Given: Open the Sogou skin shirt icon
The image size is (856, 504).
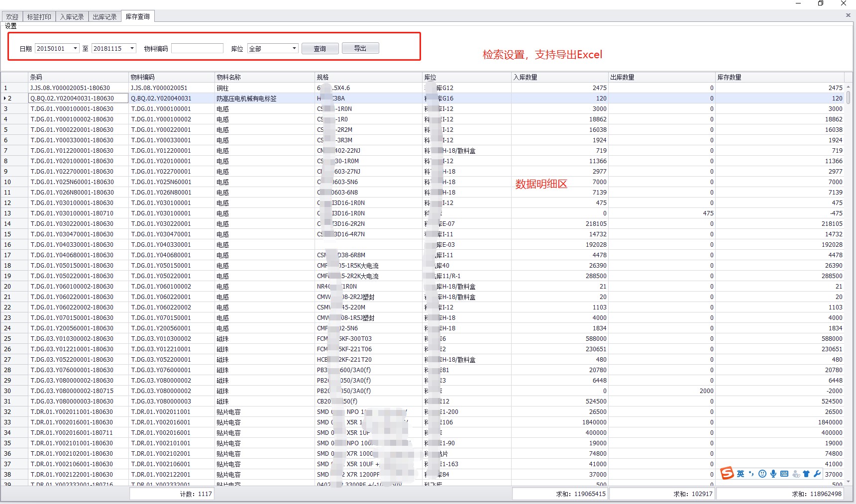Looking at the screenshot, I should tap(806, 474).
